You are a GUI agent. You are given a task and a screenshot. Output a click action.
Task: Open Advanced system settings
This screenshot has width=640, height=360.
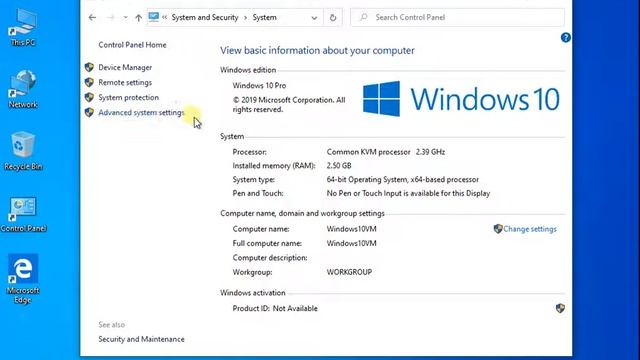point(141,113)
